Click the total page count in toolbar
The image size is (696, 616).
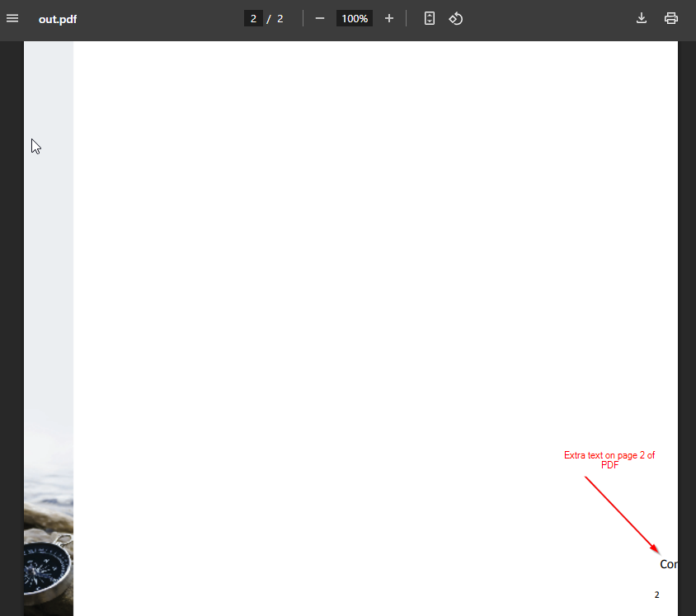[280, 18]
